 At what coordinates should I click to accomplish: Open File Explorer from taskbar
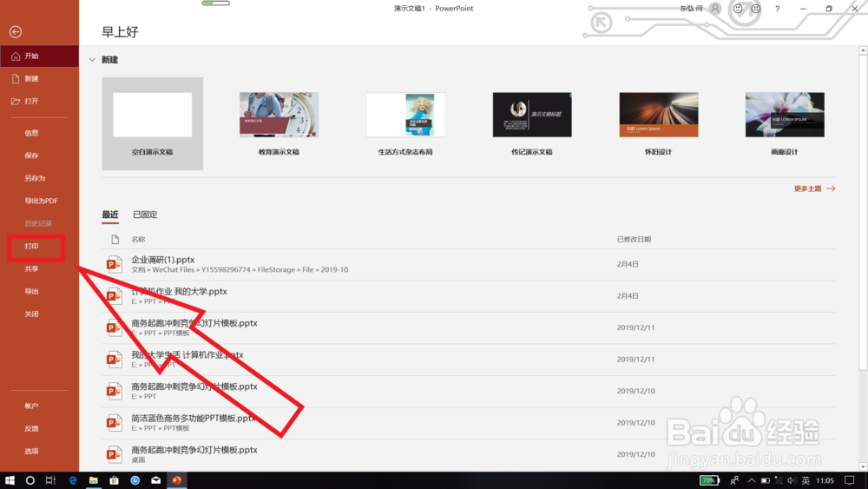93,480
